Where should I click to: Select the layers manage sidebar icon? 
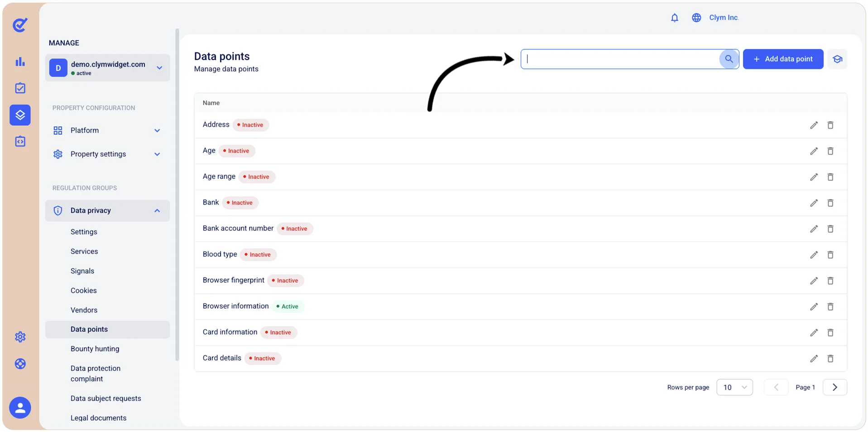tap(20, 115)
